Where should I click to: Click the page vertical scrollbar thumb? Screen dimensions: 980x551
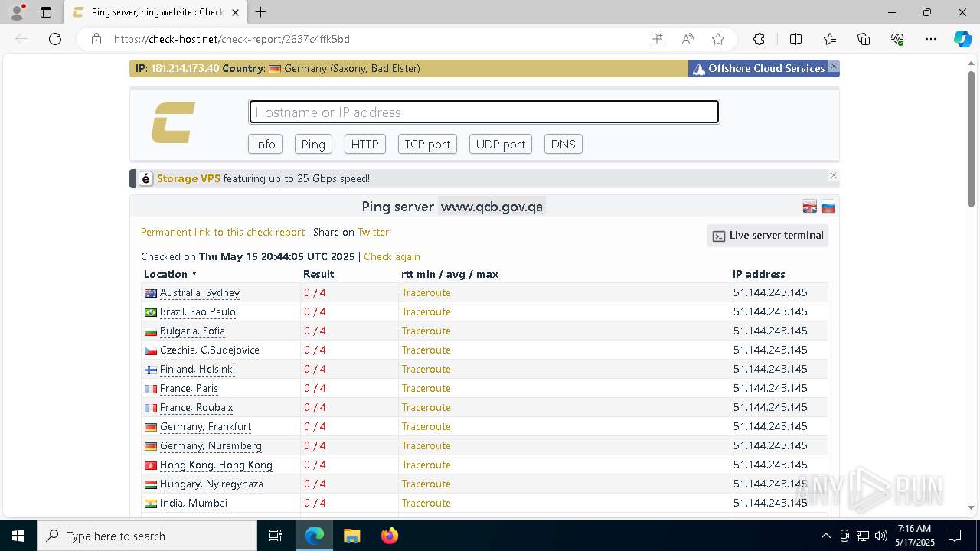pyautogui.click(x=971, y=139)
